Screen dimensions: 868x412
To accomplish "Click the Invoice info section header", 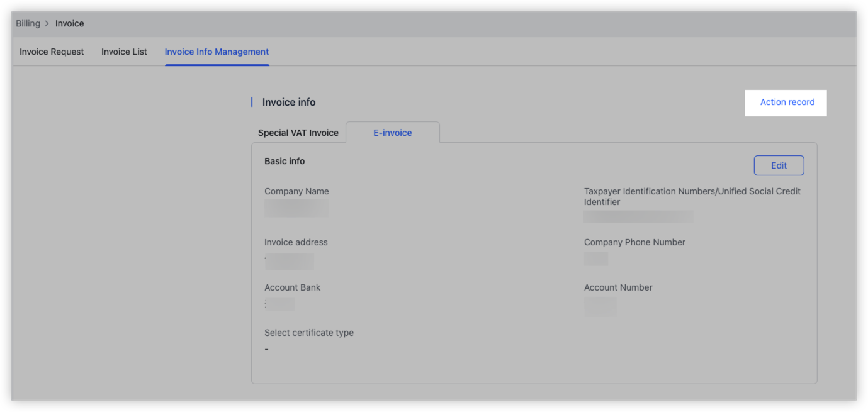I will [x=289, y=102].
